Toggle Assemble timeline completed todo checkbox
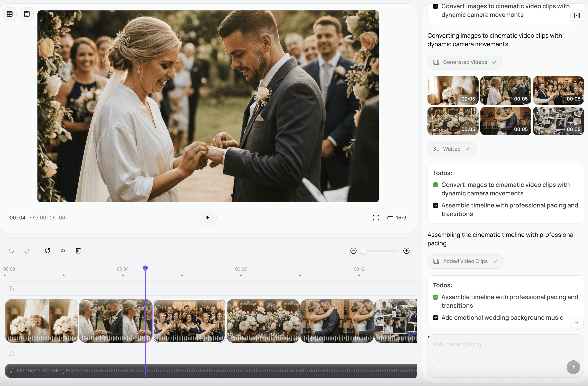 coord(436,297)
